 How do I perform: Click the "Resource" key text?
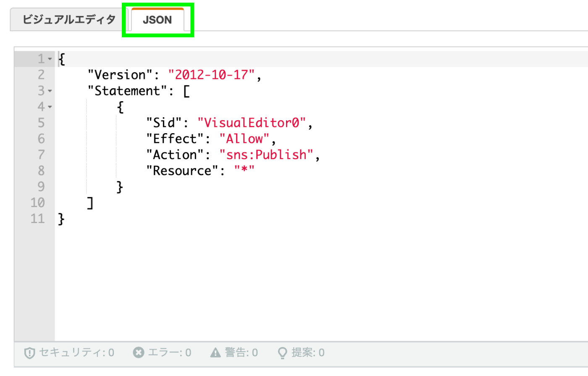(182, 171)
